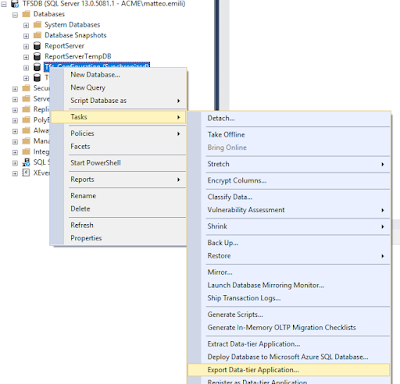Select Take Offline menu item
This screenshot has width=400, height=384.
[x=226, y=135]
